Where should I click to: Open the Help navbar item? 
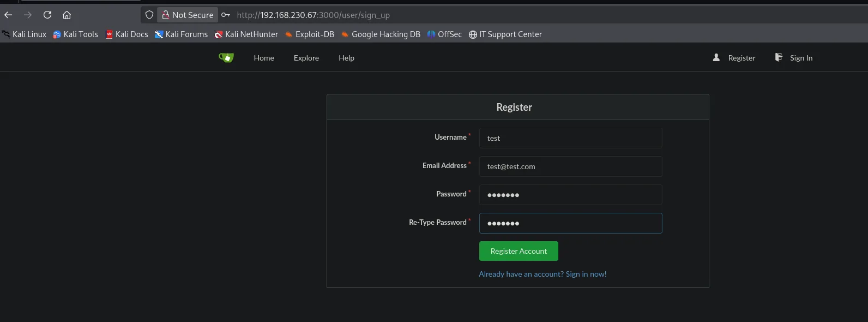pos(346,58)
